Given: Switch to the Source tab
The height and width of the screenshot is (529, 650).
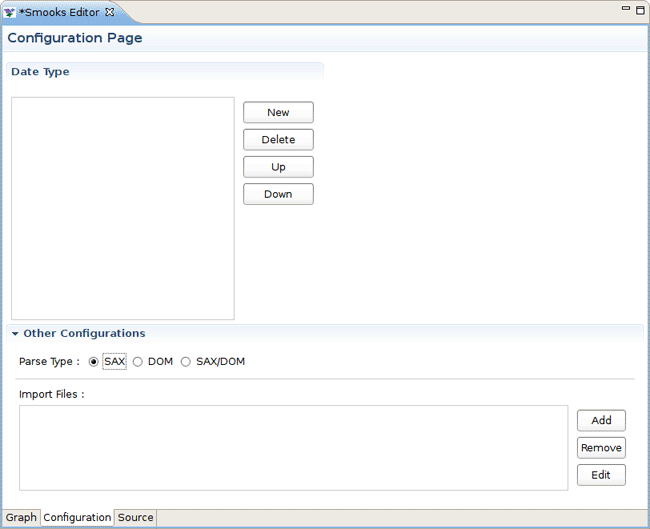Looking at the screenshot, I should tap(136, 518).
